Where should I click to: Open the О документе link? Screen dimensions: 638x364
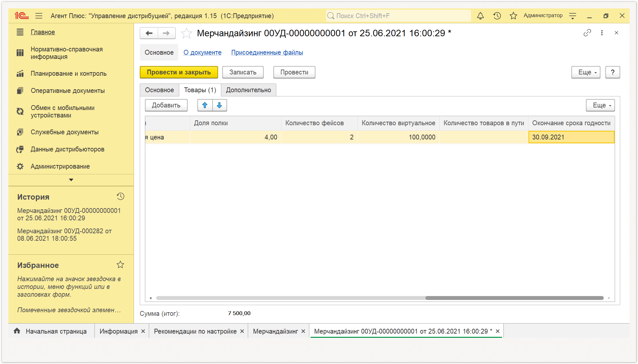[x=203, y=52]
